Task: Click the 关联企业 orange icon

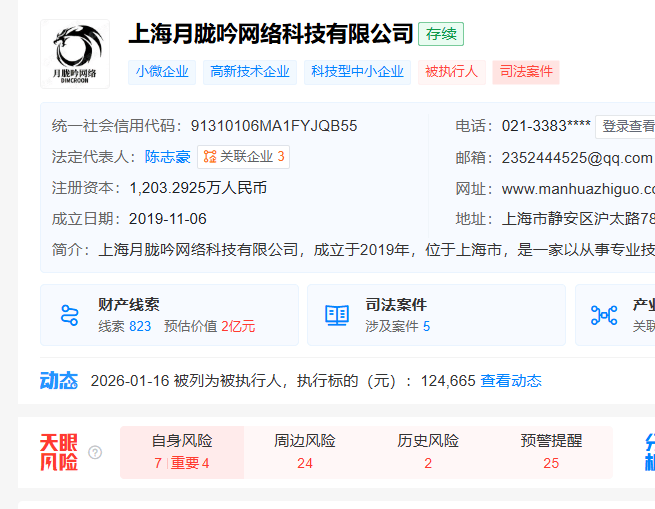Action: [209, 157]
